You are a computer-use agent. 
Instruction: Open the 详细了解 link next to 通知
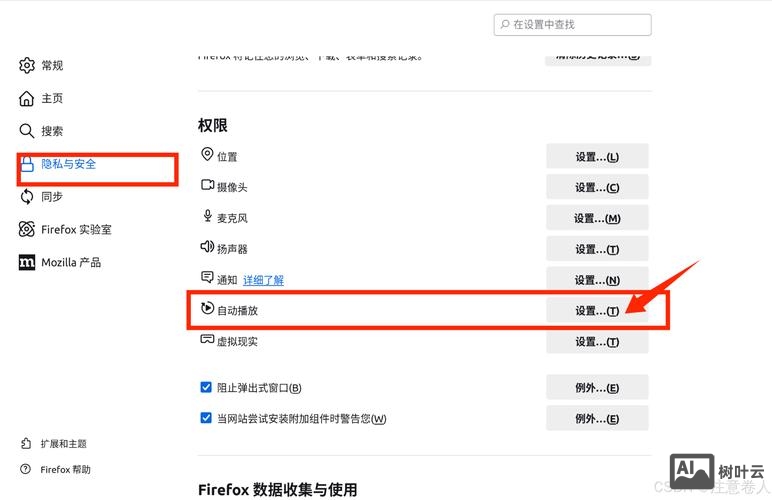(x=263, y=280)
